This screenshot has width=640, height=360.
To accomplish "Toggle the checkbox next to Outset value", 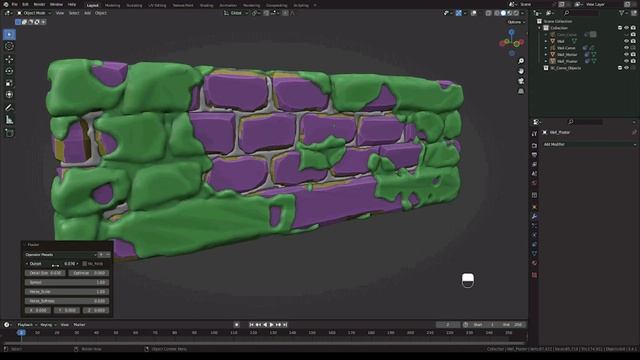I will pos(84,264).
